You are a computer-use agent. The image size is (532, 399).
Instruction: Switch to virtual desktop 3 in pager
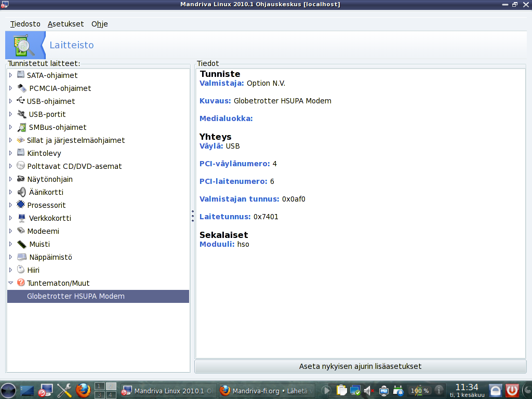coord(99,395)
